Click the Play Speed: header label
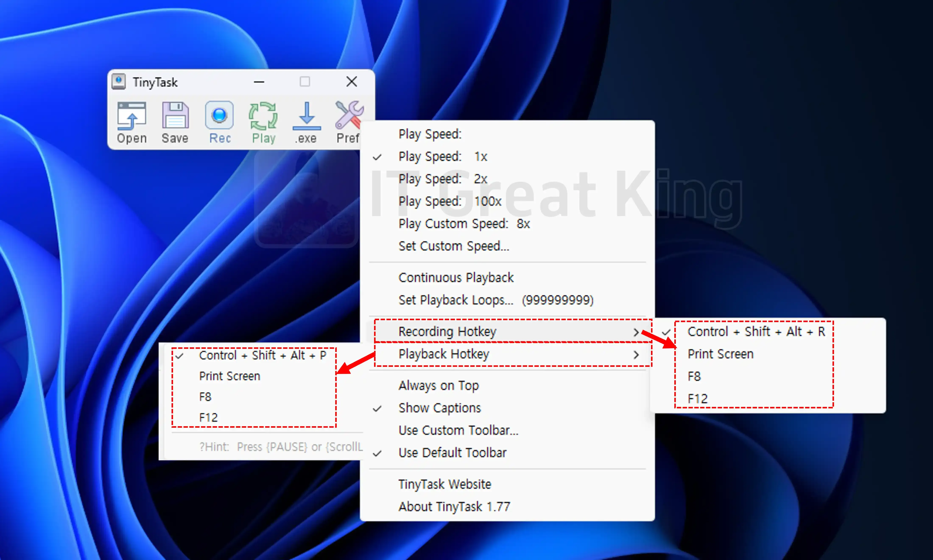 click(430, 134)
